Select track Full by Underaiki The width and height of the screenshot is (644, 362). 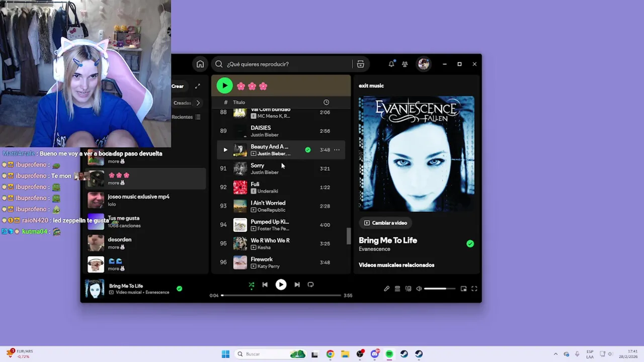(281, 187)
